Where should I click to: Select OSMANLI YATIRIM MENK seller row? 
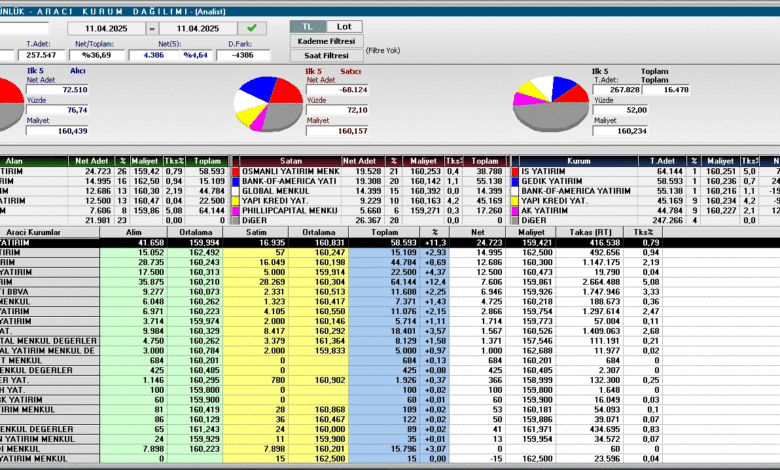pyautogui.click(x=369, y=172)
